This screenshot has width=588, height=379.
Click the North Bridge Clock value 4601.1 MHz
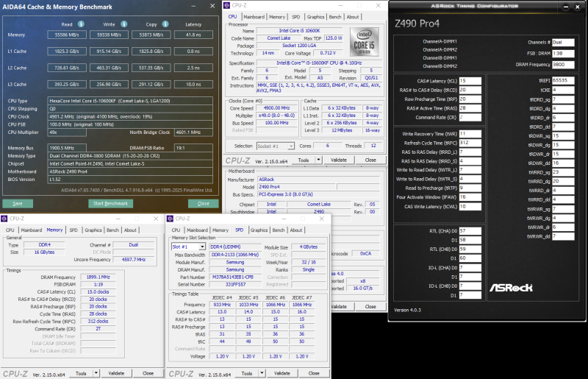pyautogui.click(x=193, y=132)
